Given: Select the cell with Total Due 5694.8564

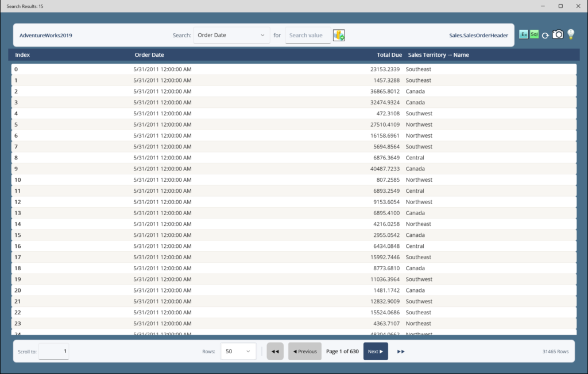Looking at the screenshot, I should click(386, 146).
